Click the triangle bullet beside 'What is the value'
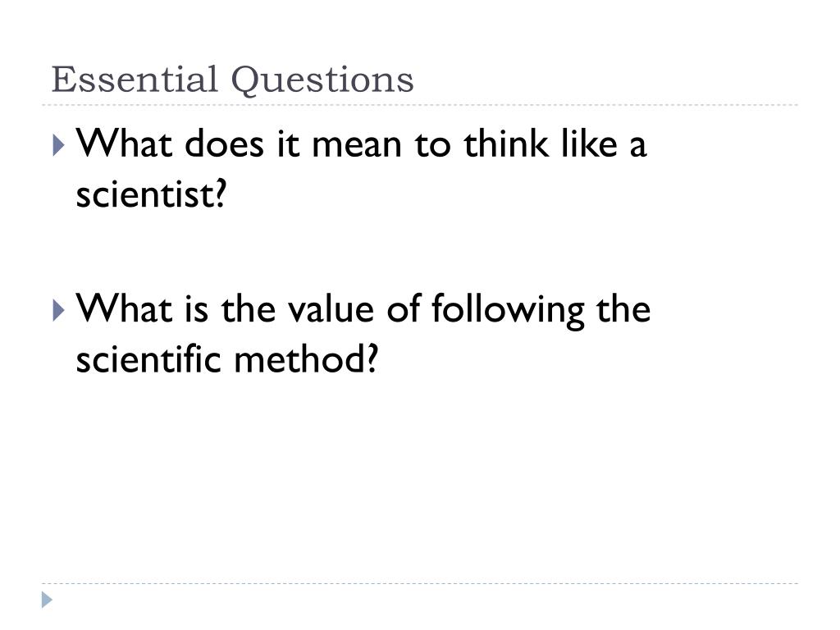The height and width of the screenshot is (630, 840). click(x=59, y=310)
